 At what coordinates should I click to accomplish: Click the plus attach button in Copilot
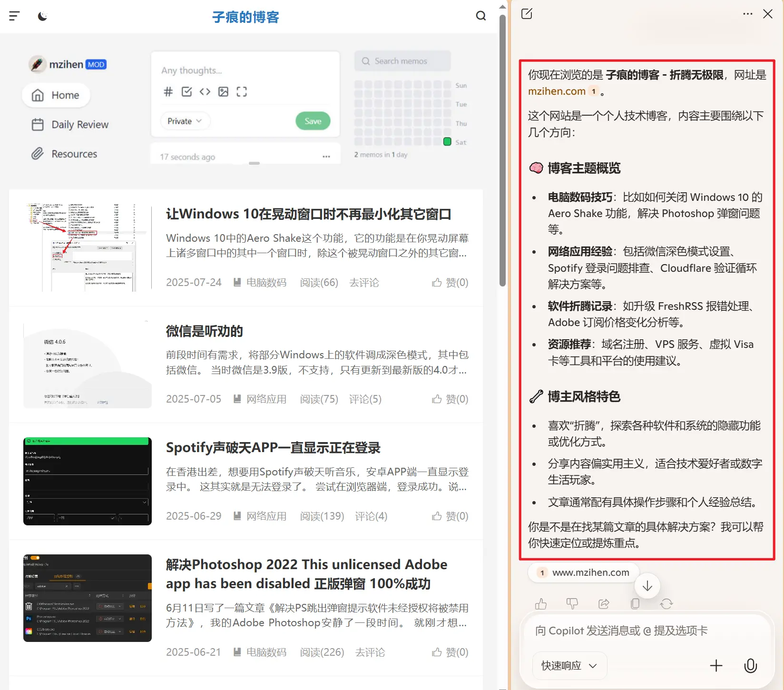pos(716,666)
